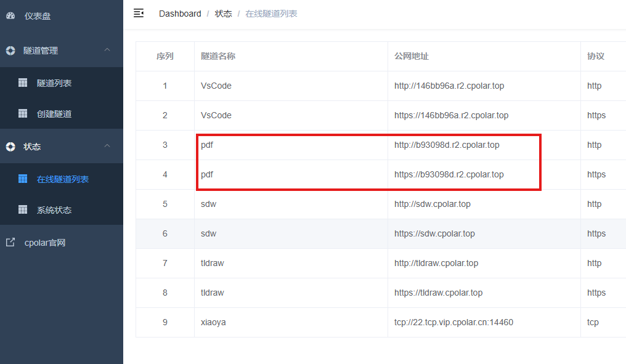Screen dimensions: 626x364
Task: Click the table icon beside 创建隧道
Action: point(23,113)
